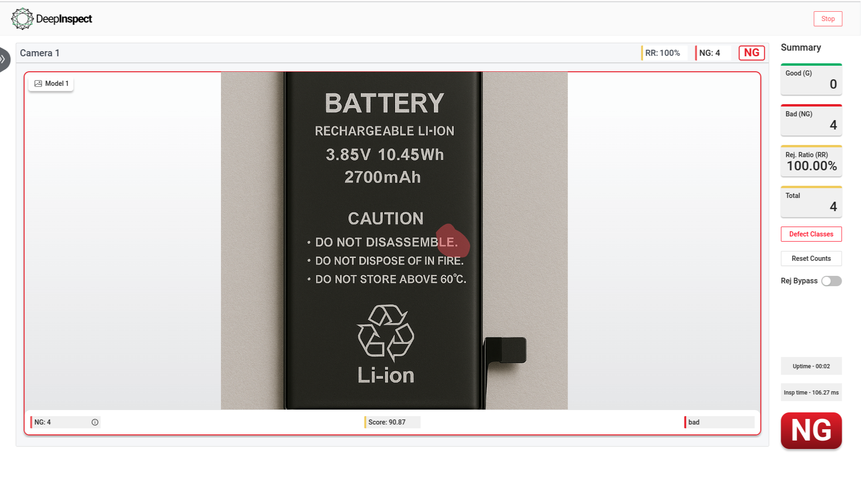Click the Stop button
This screenshot has width=868, height=494.
pyautogui.click(x=828, y=19)
